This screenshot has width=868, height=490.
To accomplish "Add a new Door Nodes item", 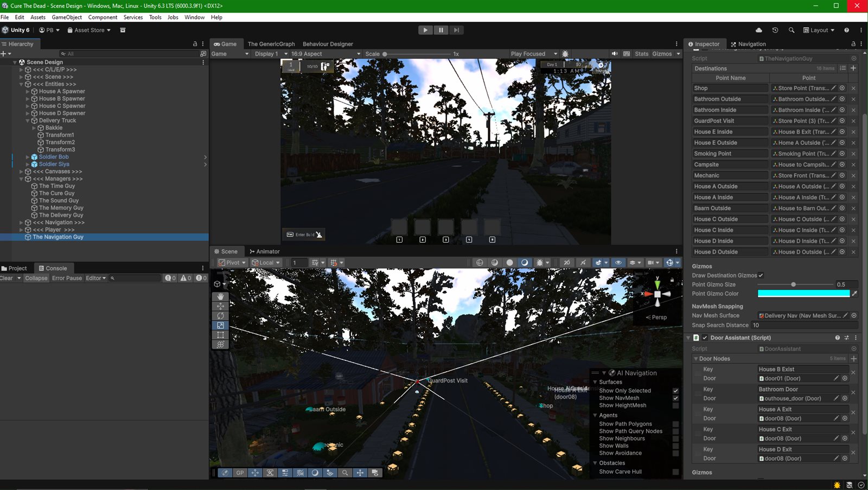I will click(x=853, y=359).
